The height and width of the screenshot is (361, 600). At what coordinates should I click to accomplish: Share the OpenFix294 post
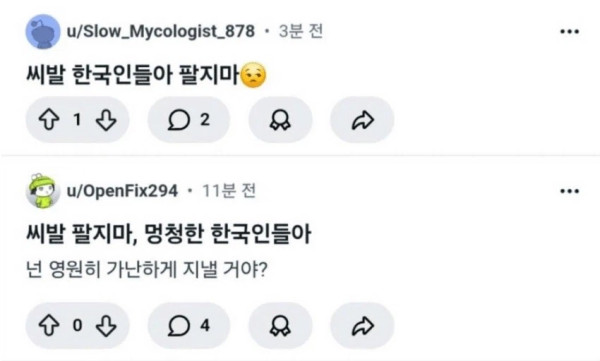coord(362,326)
